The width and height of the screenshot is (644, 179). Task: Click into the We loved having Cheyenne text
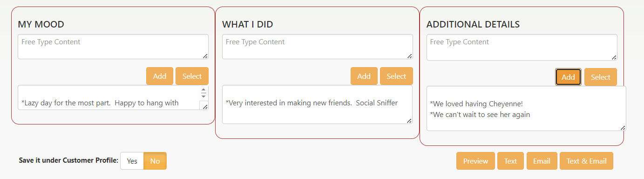click(x=477, y=104)
